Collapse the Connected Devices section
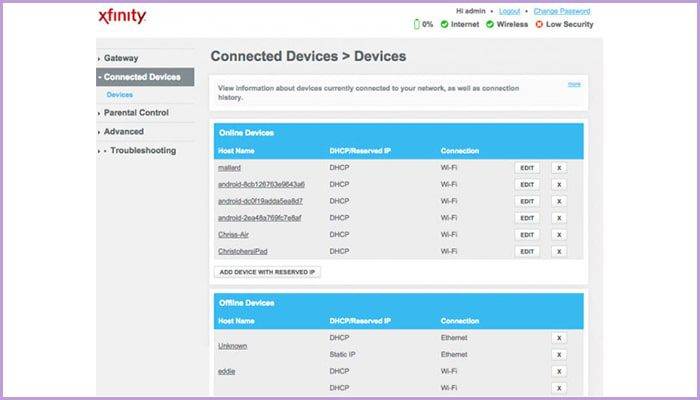The width and height of the screenshot is (700, 400). tap(146, 77)
